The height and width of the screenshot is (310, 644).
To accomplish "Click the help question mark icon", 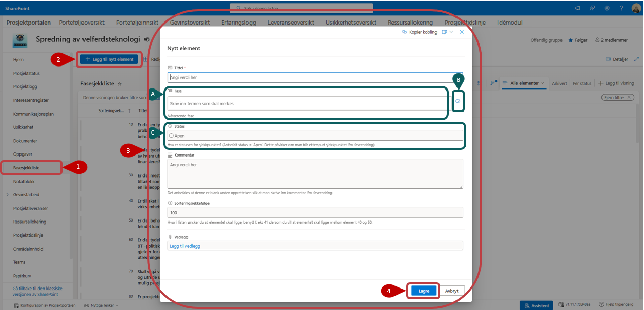I will (x=621, y=8).
